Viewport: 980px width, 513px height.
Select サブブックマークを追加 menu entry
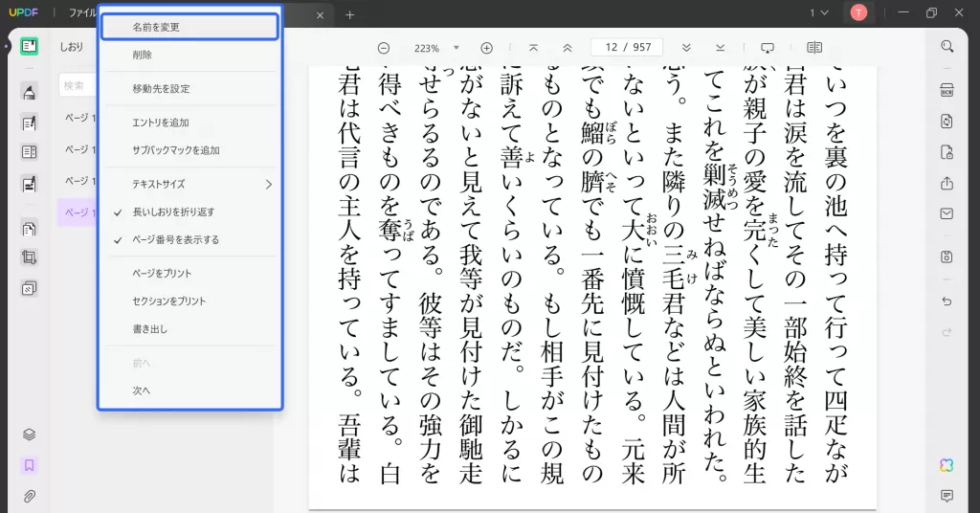[190, 150]
